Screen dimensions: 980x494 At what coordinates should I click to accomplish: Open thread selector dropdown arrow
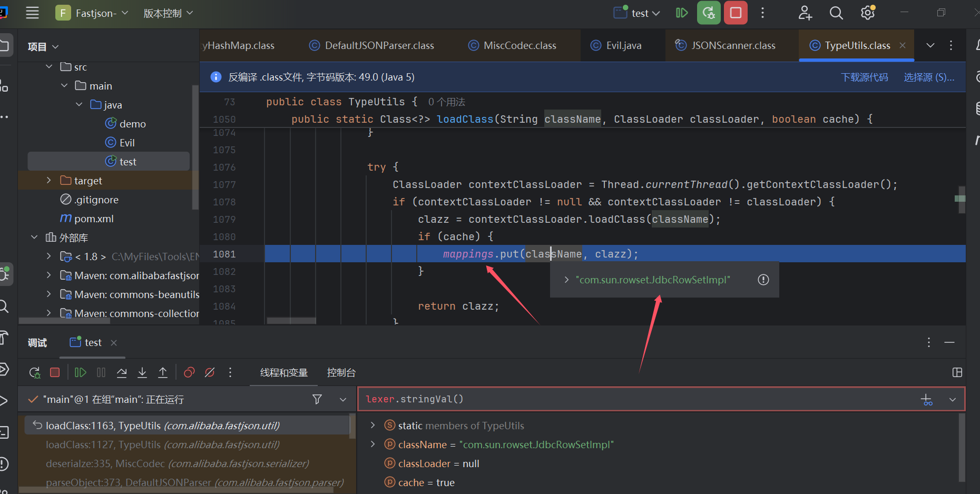pos(343,399)
